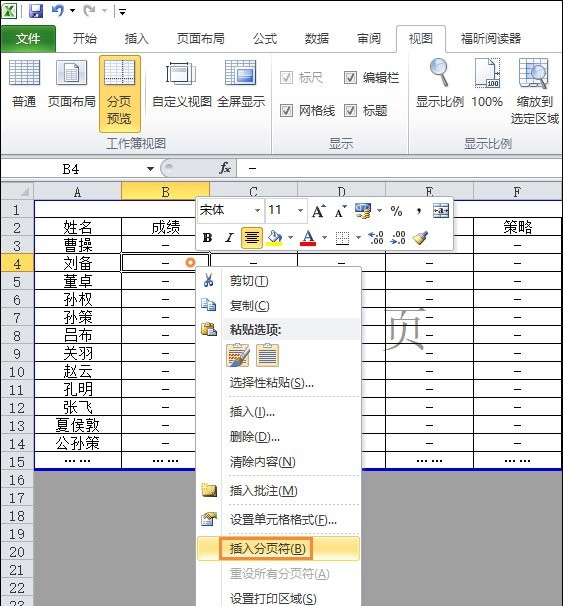Apply yellow fill color bucket
The image size is (563, 606).
pos(274,237)
